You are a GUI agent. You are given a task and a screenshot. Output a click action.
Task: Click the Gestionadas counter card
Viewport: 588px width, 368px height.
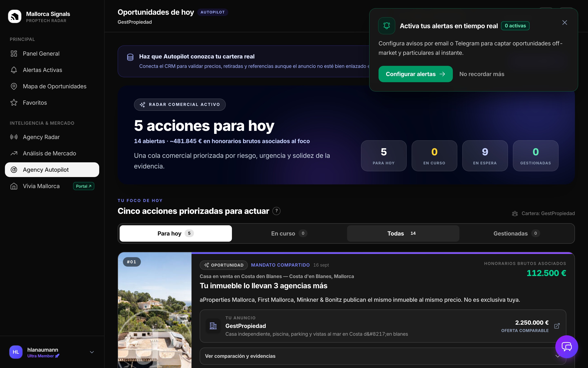(x=536, y=156)
